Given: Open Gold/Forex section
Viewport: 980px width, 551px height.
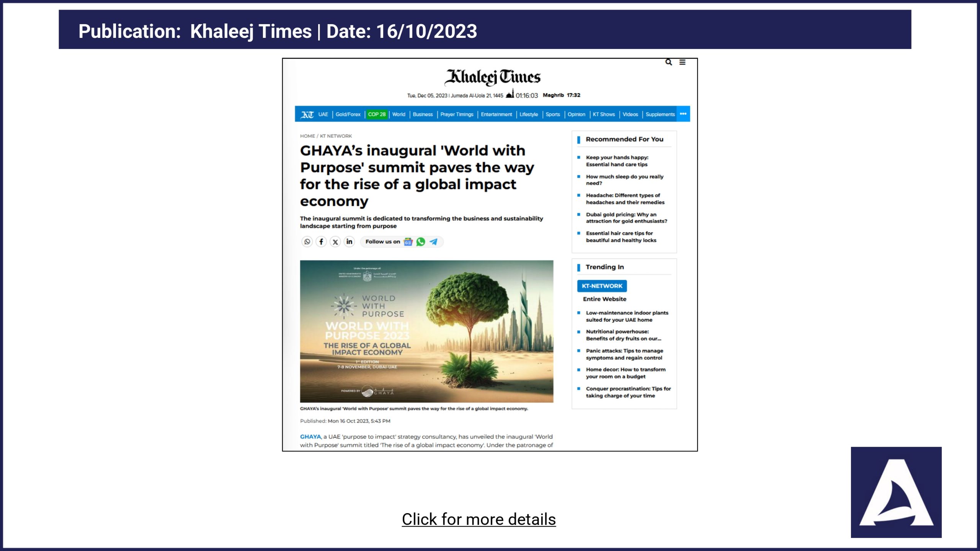Looking at the screenshot, I should pyautogui.click(x=348, y=114).
